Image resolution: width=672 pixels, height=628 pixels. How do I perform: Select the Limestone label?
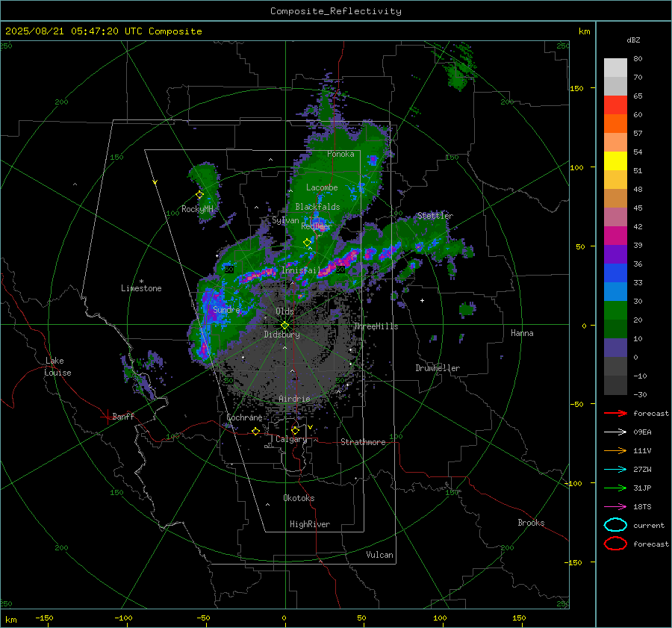[x=141, y=288]
